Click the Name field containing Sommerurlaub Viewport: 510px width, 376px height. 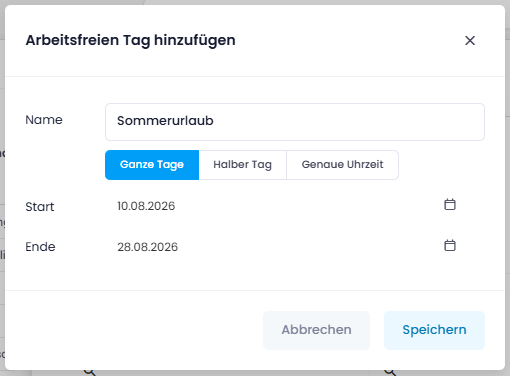pyautogui.click(x=295, y=122)
